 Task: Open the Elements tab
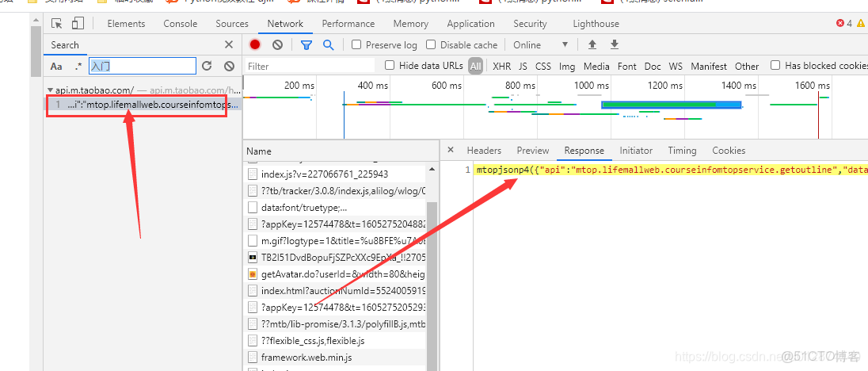pyautogui.click(x=126, y=24)
